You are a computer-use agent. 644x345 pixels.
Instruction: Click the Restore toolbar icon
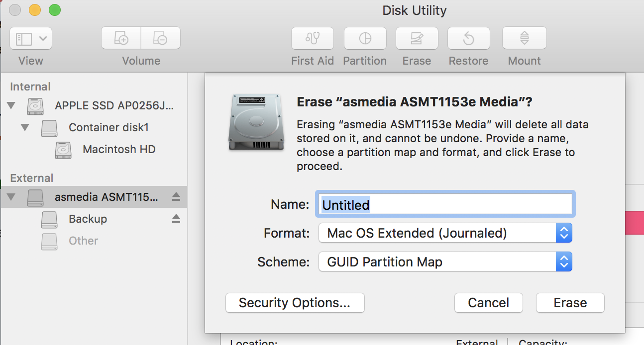[468, 38]
